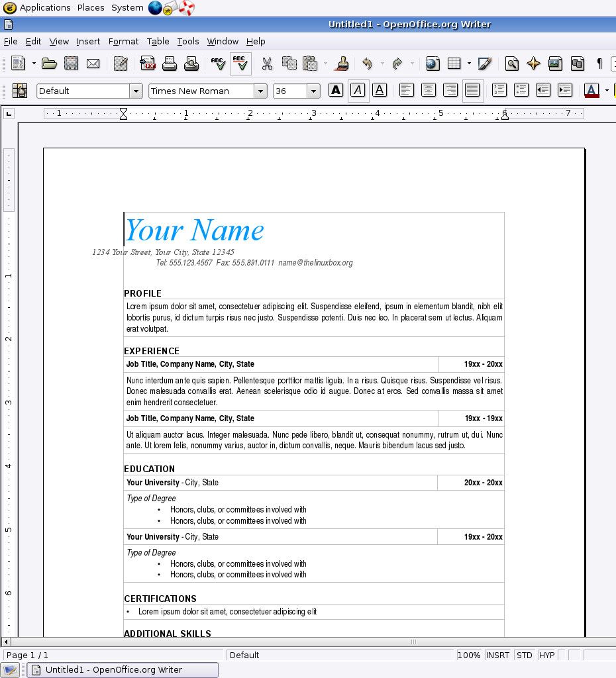The image size is (616, 678).
Task: Cut selection with the scissors icon
Action: pos(267,64)
